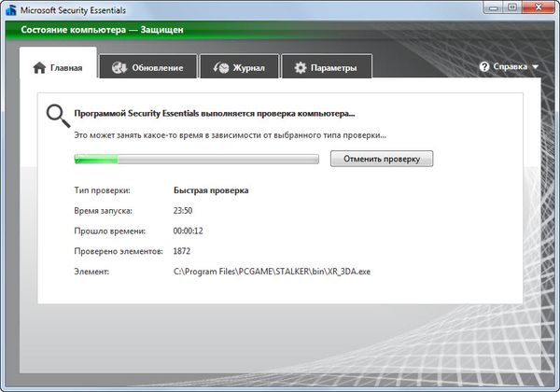
Task: Cancel the scan with Отменить проверку
Action: click(x=382, y=159)
